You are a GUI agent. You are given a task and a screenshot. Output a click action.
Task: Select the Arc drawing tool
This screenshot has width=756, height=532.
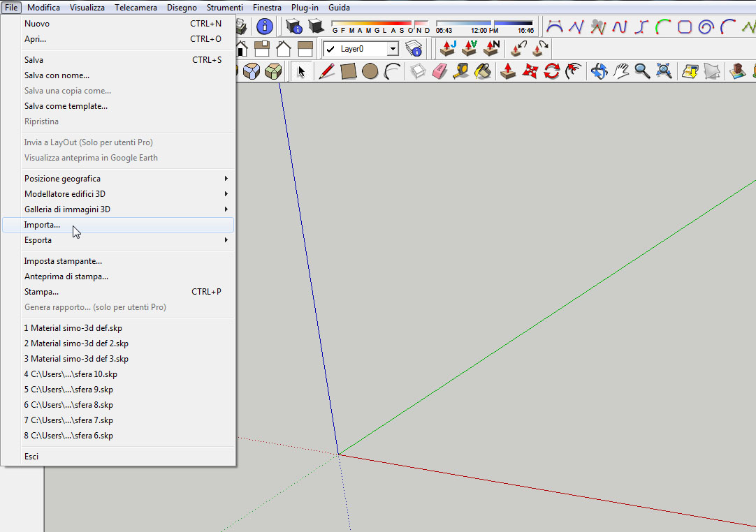point(392,71)
